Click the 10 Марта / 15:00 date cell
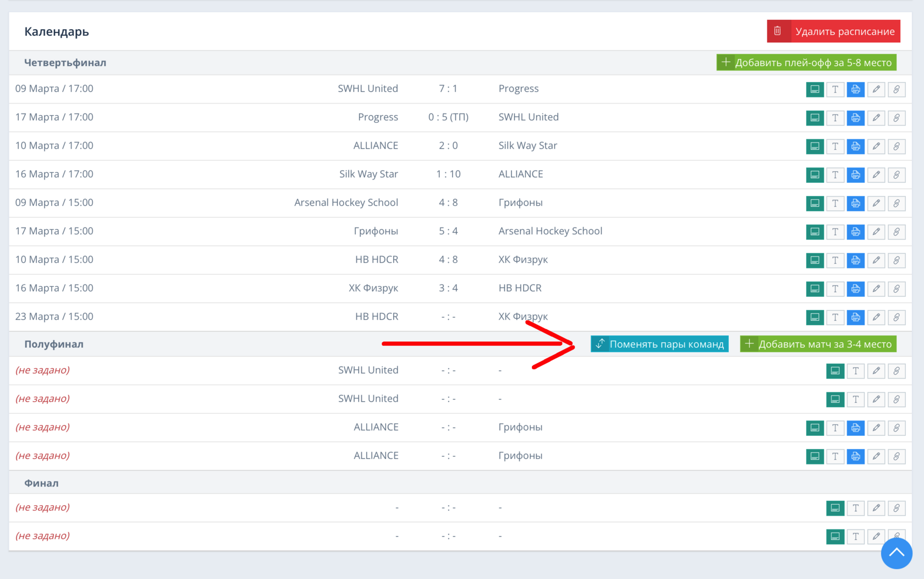924x579 pixels. coord(54,260)
